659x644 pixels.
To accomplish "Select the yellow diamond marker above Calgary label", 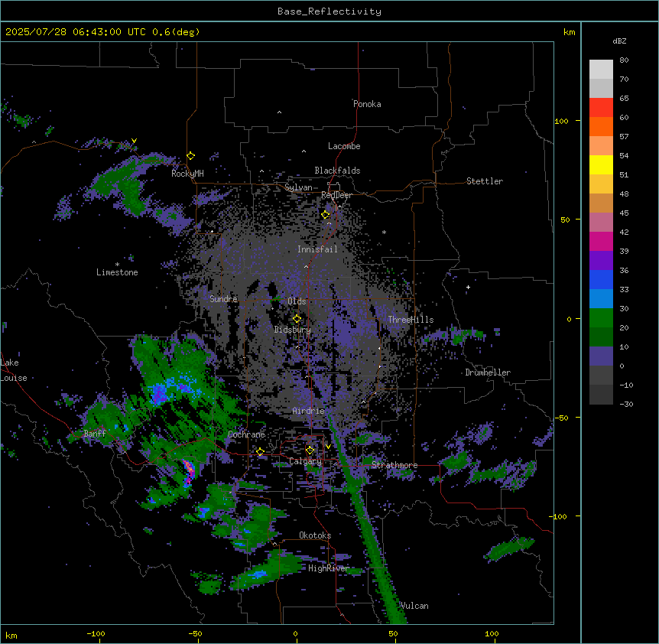I will click(x=310, y=450).
